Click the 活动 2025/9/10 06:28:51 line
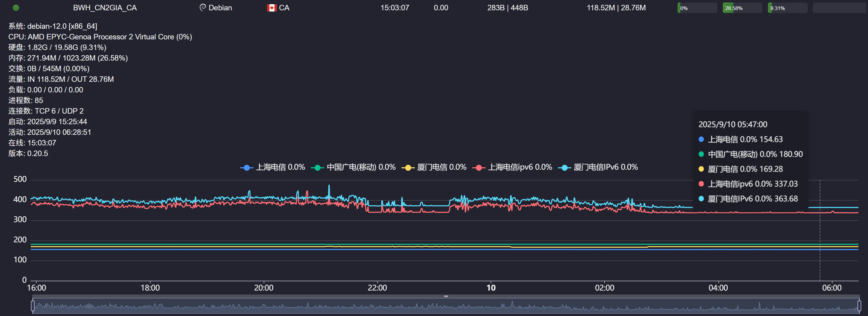 [x=49, y=132]
